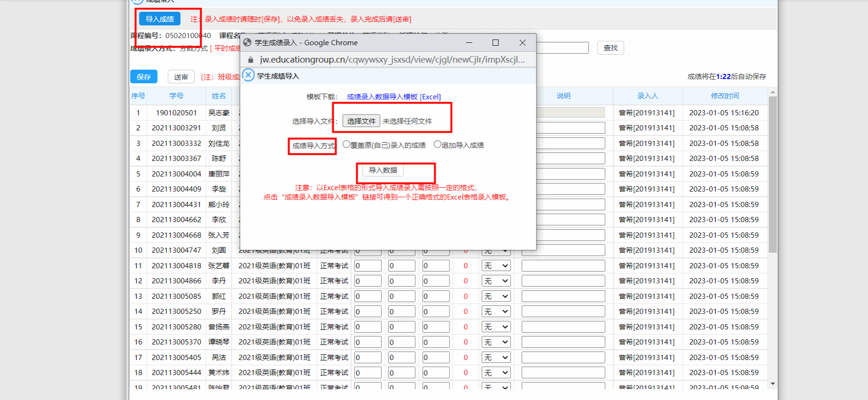
Task: Click the 说明 input field in row 13
Action: tap(563, 296)
